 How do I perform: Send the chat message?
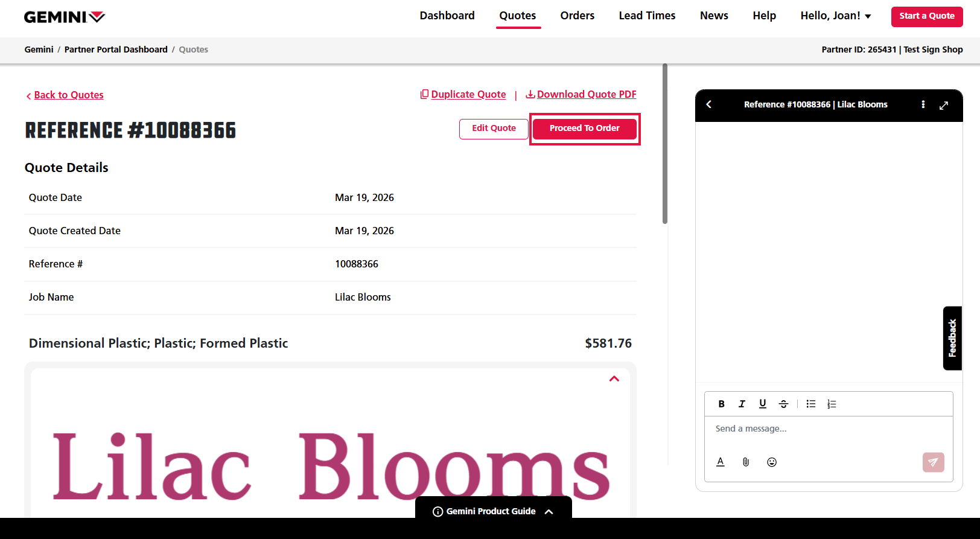tap(933, 462)
